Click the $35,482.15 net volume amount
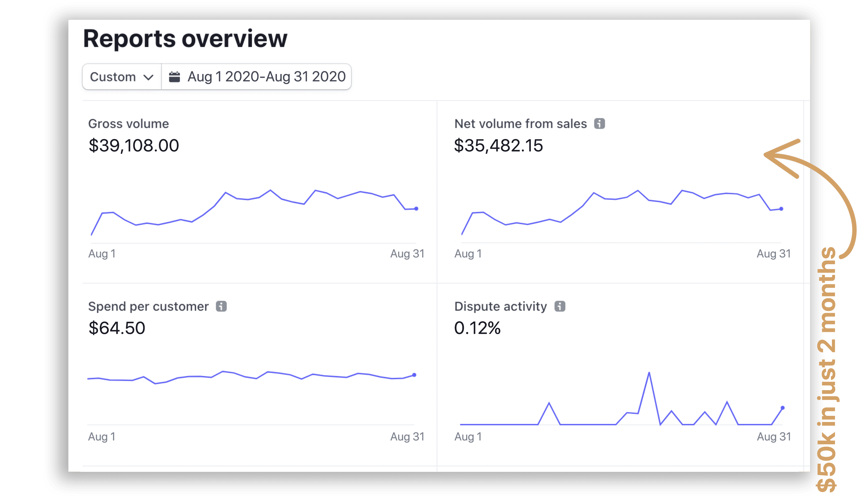 (498, 145)
